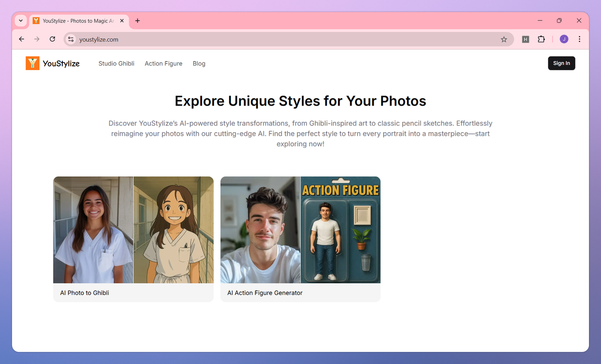Click the YouStylize brand name text
This screenshot has width=601, height=364.
point(61,64)
